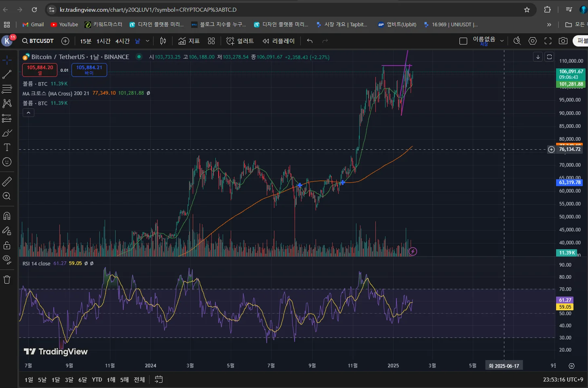Screen dimensions: 588x388
Task: Collapse the indicator legend chevron
Action: [x=28, y=113]
